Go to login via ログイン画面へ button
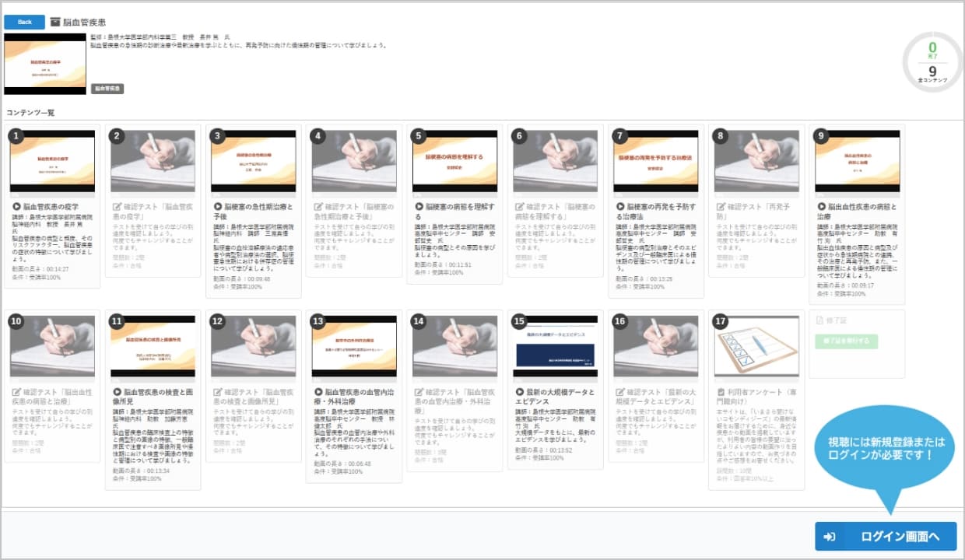This screenshot has width=965, height=560. [886, 537]
